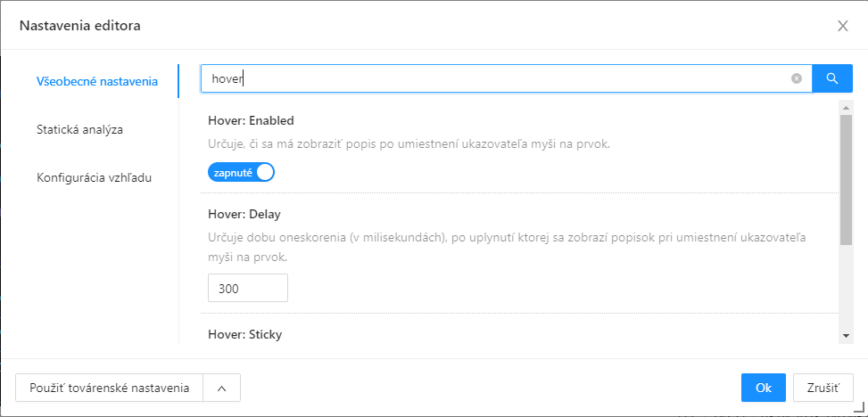Viewport: 868px width, 417px height.
Task: Click the magnifier search button
Action: (832, 78)
